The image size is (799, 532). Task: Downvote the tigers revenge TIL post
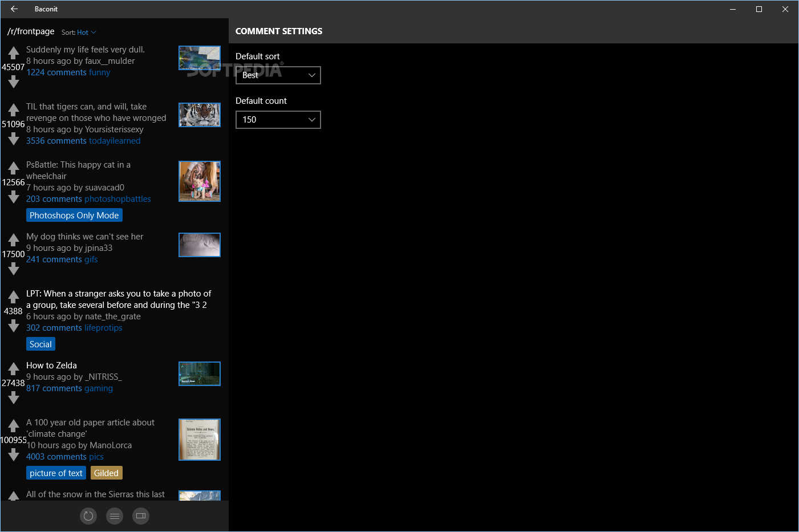coord(14,139)
